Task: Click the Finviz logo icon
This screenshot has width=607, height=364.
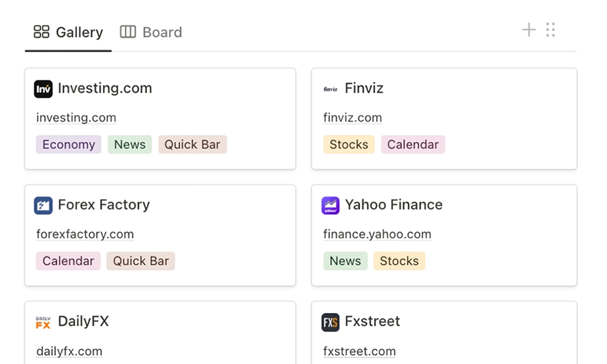Action: click(x=330, y=89)
